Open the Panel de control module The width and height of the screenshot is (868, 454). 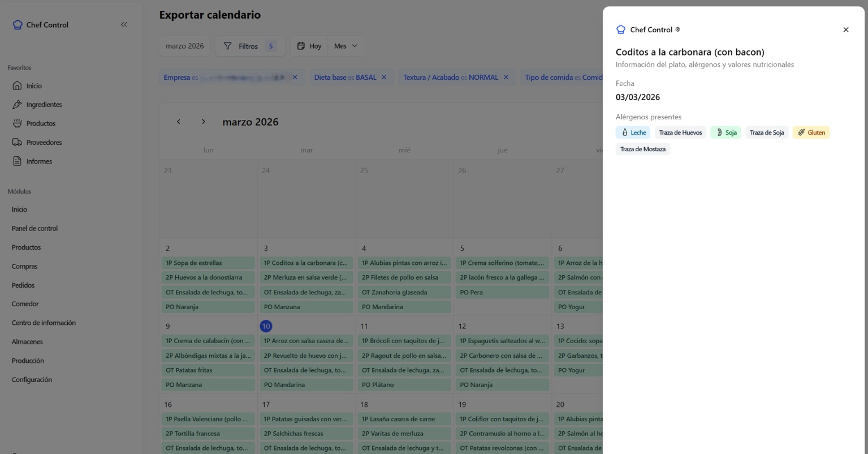click(x=34, y=228)
